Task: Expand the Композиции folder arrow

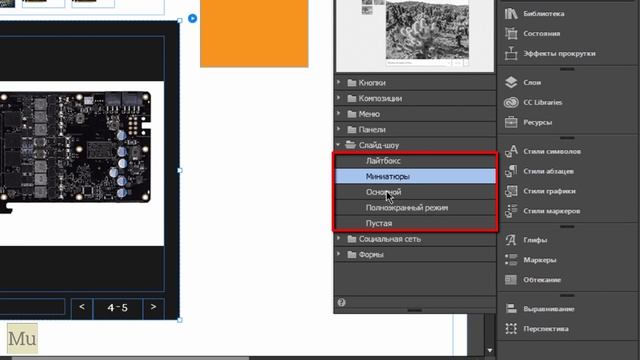Action: (x=338, y=98)
